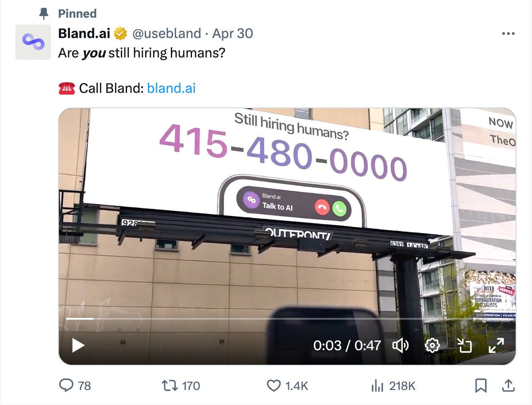
Task: Expand video to fullscreen
Action: pyautogui.click(x=496, y=345)
